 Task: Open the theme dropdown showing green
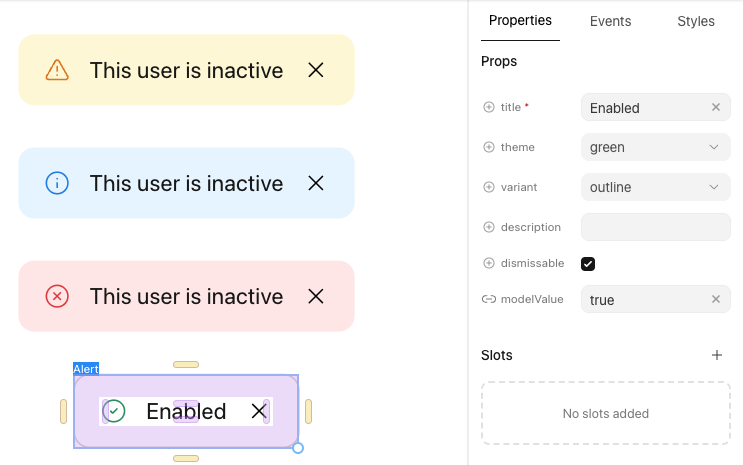click(x=655, y=147)
